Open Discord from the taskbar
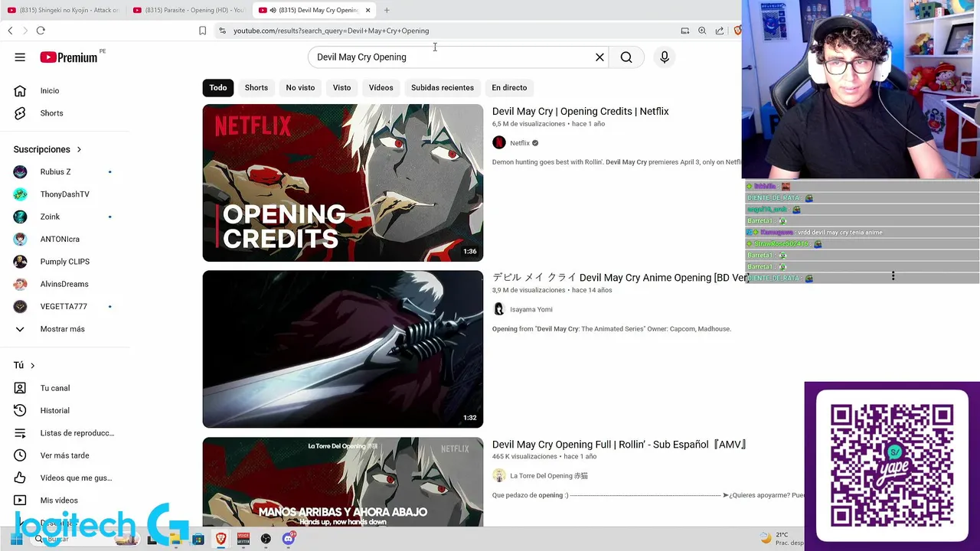This screenshot has width=980, height=551. tap(289, 539)
